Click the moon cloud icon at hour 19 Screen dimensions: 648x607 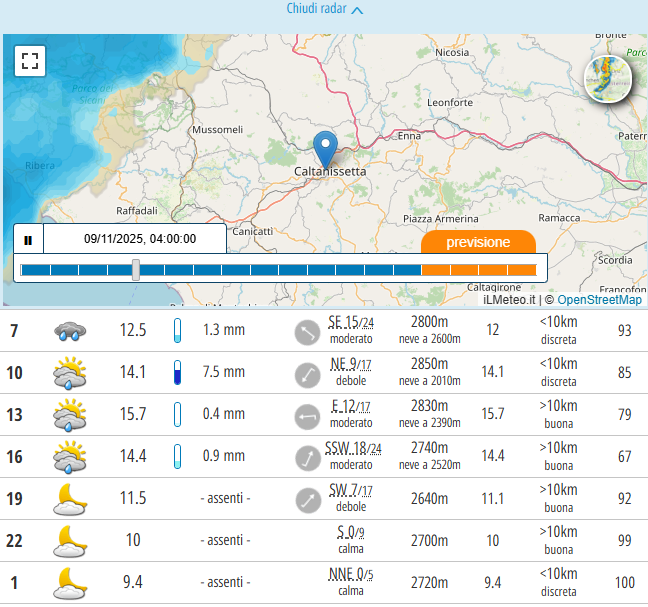(x=69, y=498)
